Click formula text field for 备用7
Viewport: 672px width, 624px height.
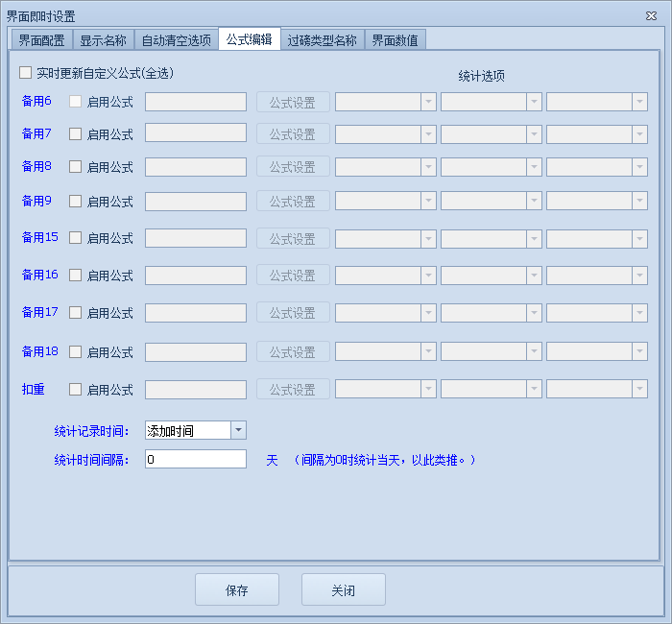[x=196, y=132]
